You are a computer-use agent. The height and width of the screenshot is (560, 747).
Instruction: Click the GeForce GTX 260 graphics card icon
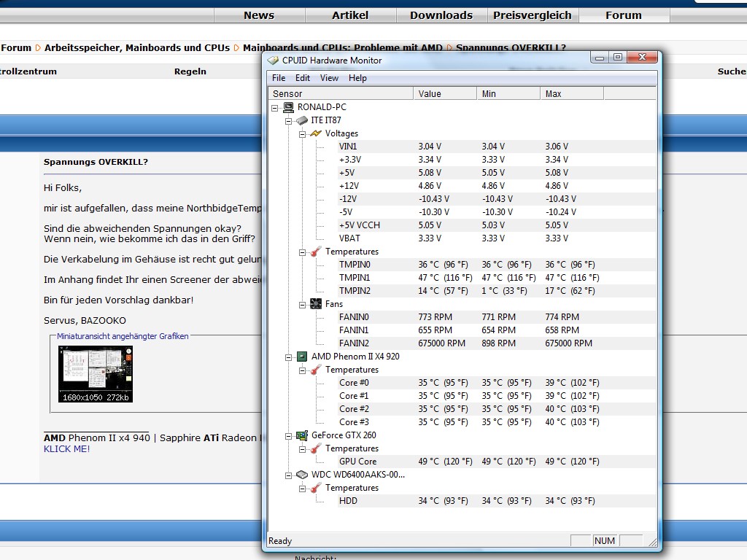[x=302, y=435]
